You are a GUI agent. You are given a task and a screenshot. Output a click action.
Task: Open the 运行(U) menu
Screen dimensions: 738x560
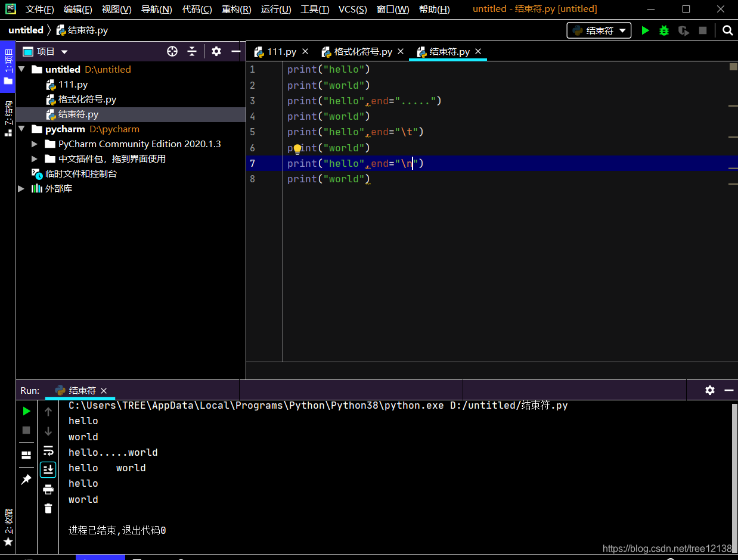coord(276,9)
